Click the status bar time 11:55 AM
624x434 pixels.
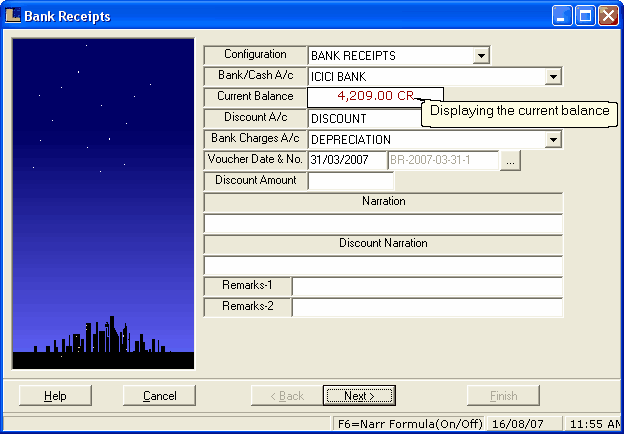click(x=595, y=424)
